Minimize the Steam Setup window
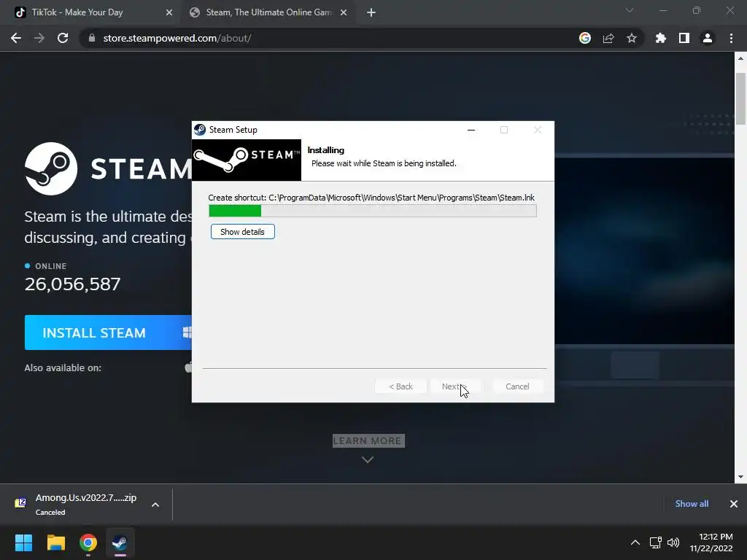The height and width of the screenshot is (560, 747). click(x=471, y=130)
